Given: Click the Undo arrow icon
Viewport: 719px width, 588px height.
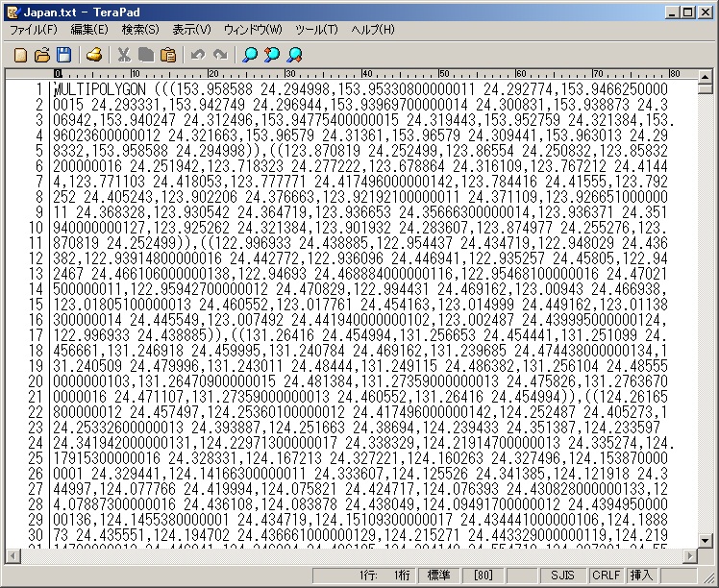Looking at the screenshot, I should (x=198, y=55).
